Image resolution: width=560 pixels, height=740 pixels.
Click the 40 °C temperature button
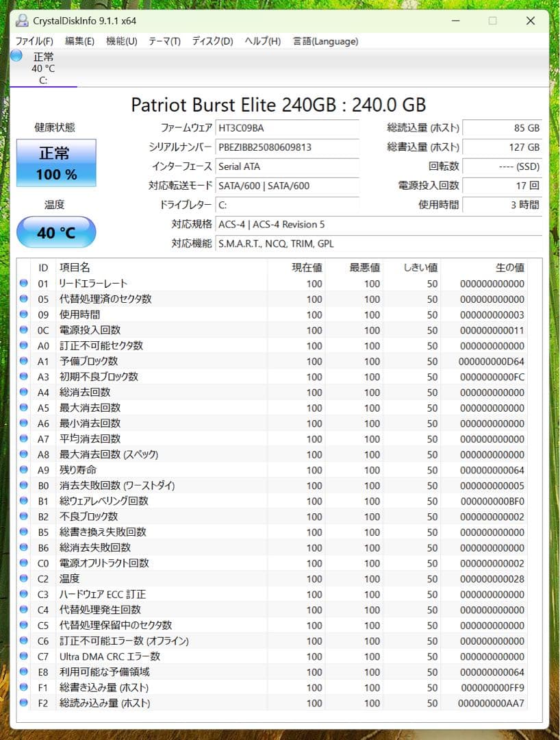coord(55,232)
